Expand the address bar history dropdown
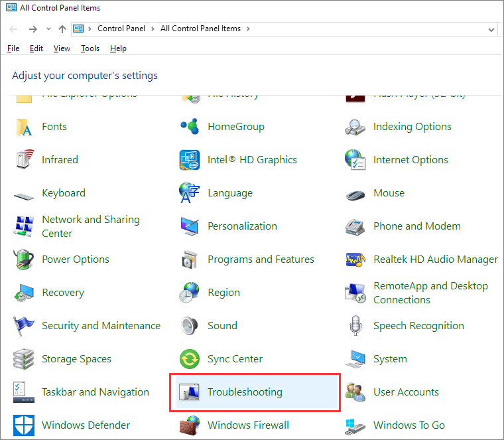The height and width of the screenshot is (440, 504). pyautogui.click(x=491, y=30)
